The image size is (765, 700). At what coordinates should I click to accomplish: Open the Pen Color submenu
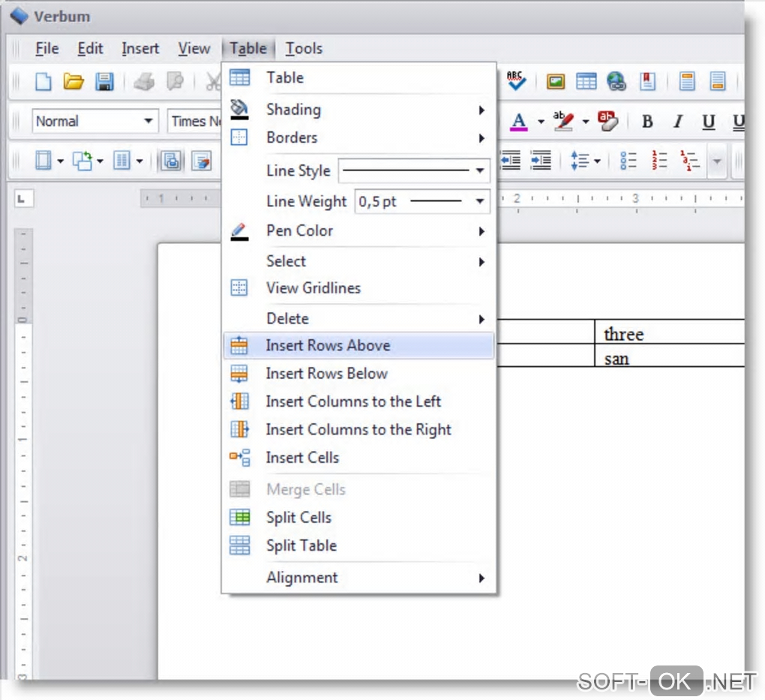[358, 231]
